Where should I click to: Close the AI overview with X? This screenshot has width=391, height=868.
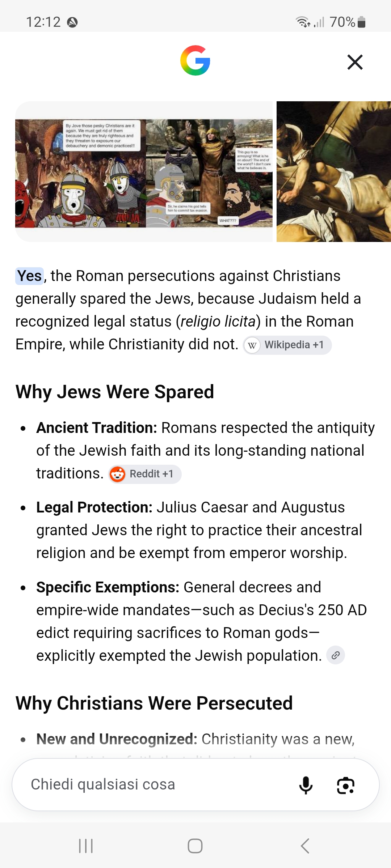coord(355,62)
